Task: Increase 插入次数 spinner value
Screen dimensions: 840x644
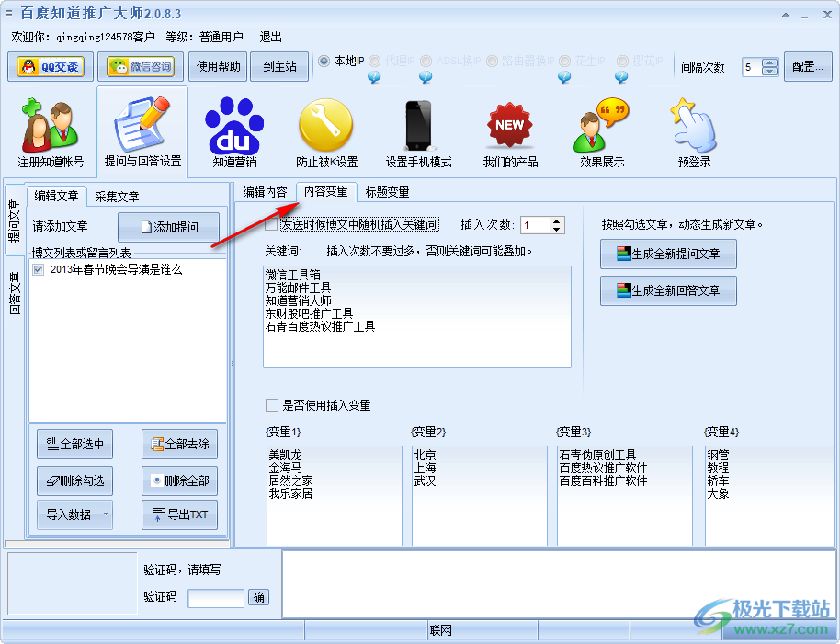Action: 557,220
